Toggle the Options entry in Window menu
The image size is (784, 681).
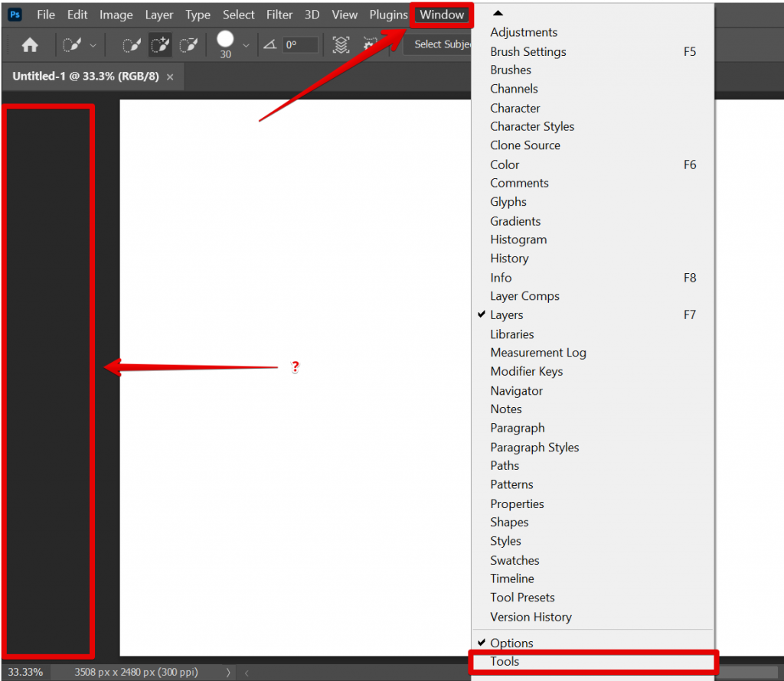tap(513, 643)
